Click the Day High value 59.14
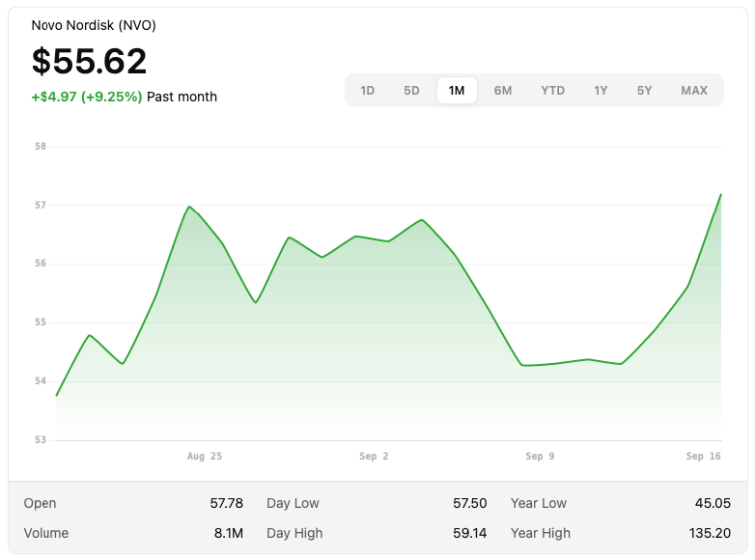Screen dimensions: 755x560 469,533
